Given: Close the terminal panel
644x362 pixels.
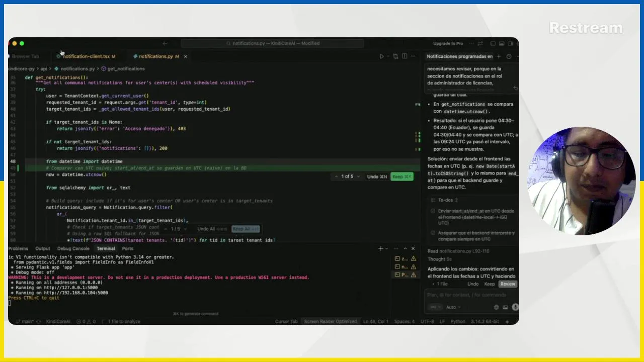Looking at the screenshot, I should pos(413,248).
